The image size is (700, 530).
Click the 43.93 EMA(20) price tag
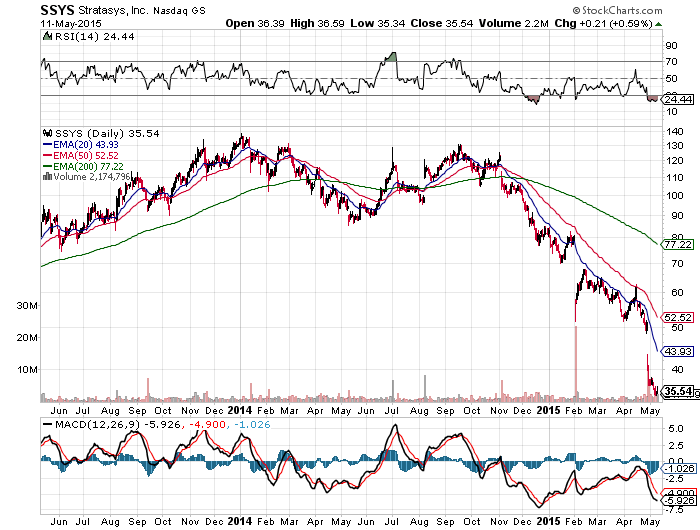tap(678, 351)
